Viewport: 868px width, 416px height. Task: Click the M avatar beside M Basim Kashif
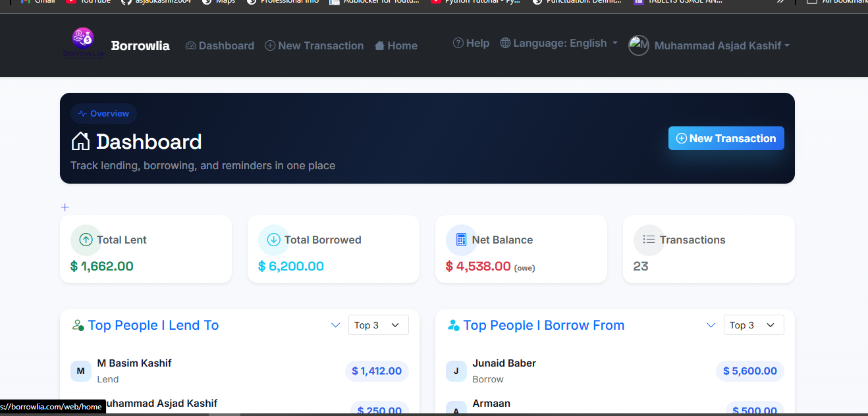[81, 371]
